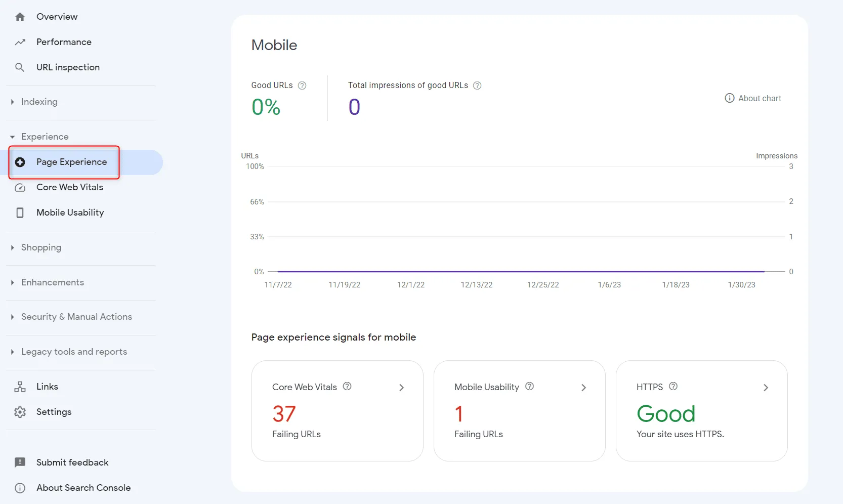Viewport: 843px width, 504px height.
Task: Open the Settings label in sidebar
Action: [x=54, y=412]
